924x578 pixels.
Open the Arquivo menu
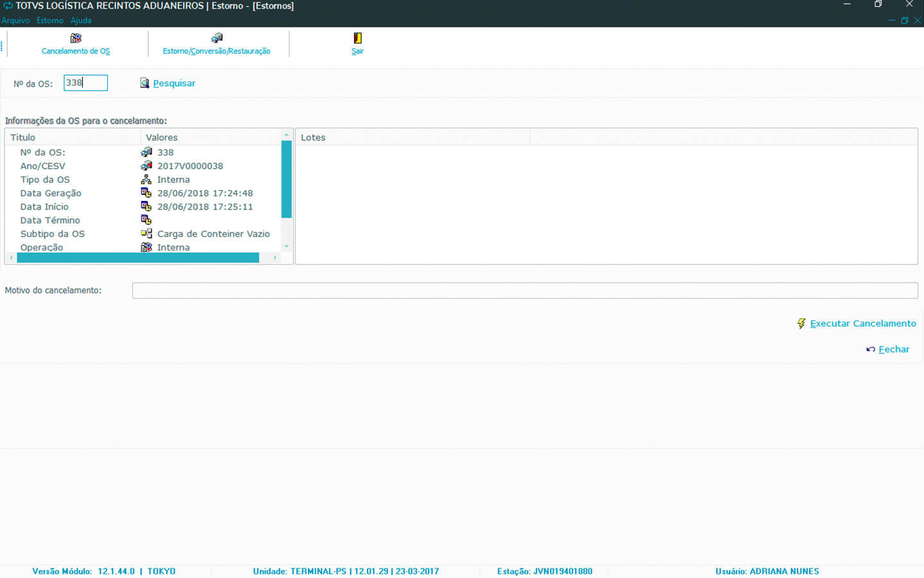[x=15, y=21]
